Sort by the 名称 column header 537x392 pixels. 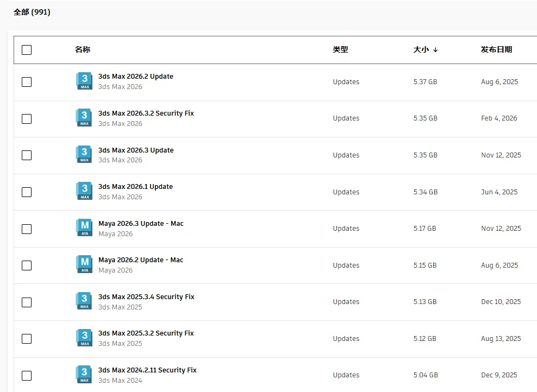coord(83,49)
